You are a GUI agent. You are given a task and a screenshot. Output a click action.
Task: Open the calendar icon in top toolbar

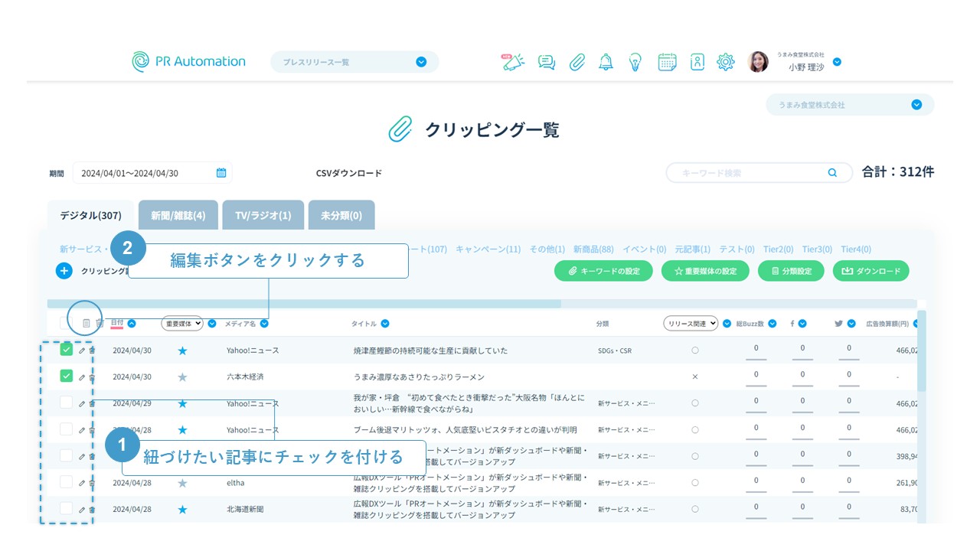[667, 62]
